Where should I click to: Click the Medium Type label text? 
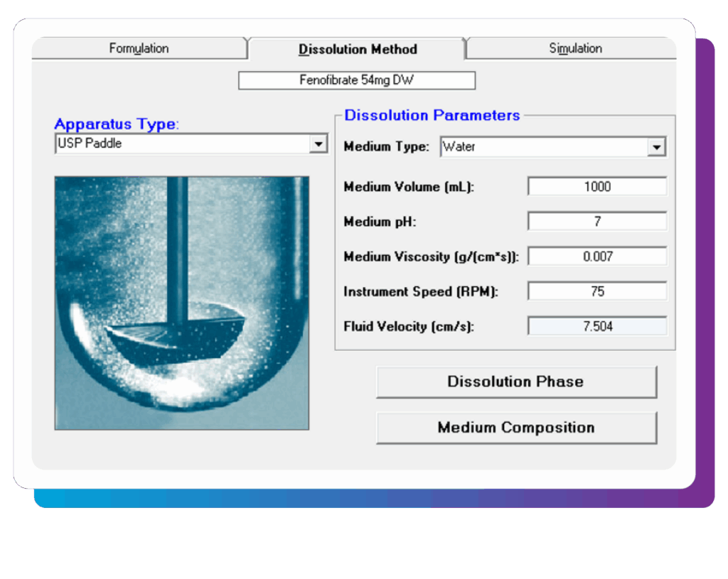[386, 147]
